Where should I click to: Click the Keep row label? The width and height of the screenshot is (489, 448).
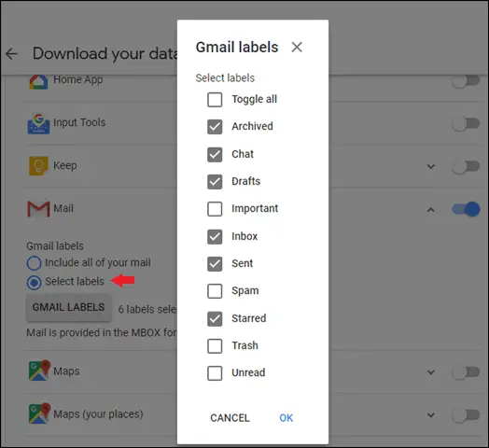[65, 165]
